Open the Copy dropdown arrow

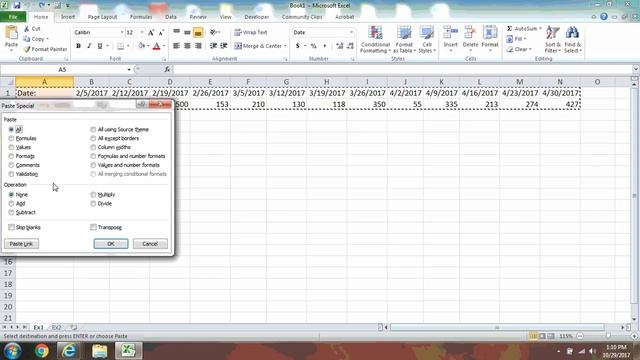point(48,39)
